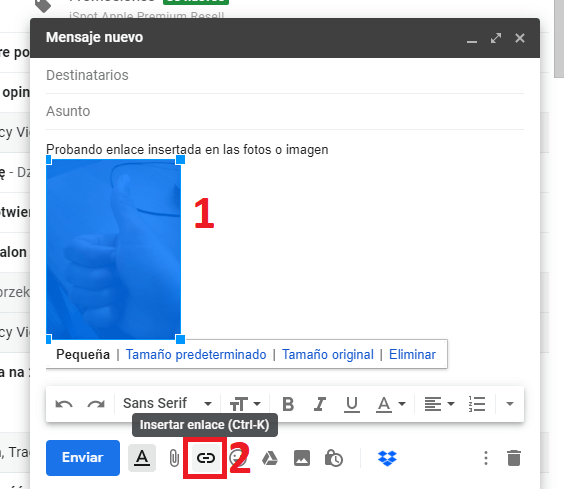The width and height of the screenshot is (564, 489).
Task: Click the body text 'Probando enlace insertada'
Action: coord(123,149)
